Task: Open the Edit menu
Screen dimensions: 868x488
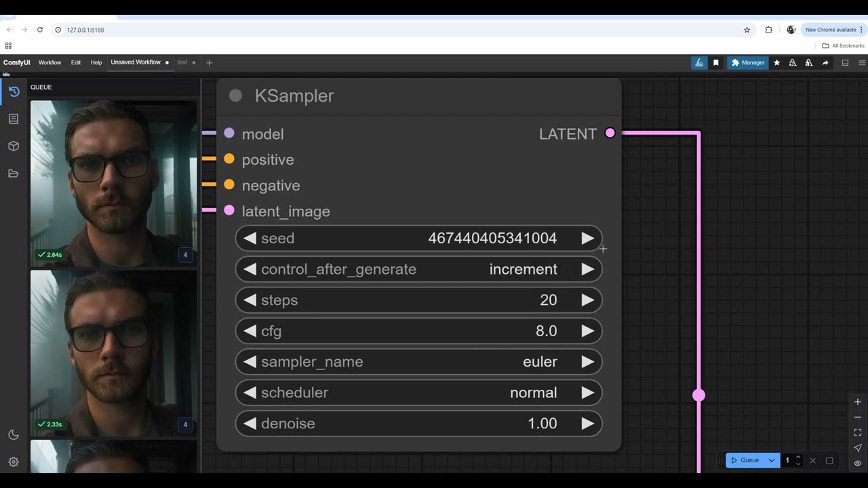Action: [x=76, y=62]
